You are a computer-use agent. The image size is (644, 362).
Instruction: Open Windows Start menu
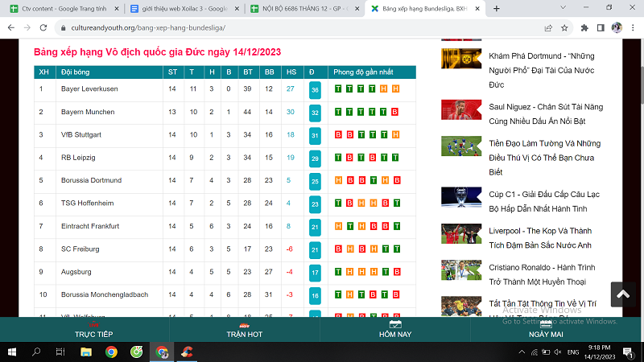tap(12, 352)
